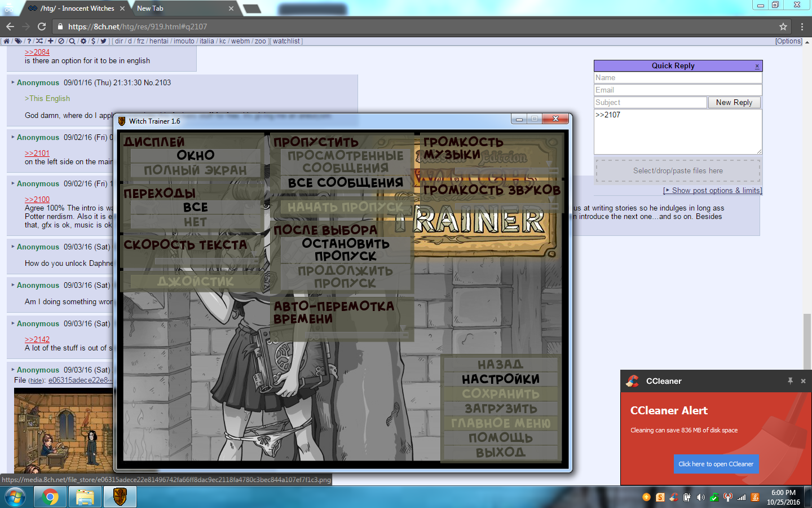Click the ban circle icon
The image size is (812, 508).
pyautogui.click(x=61, y=41)
